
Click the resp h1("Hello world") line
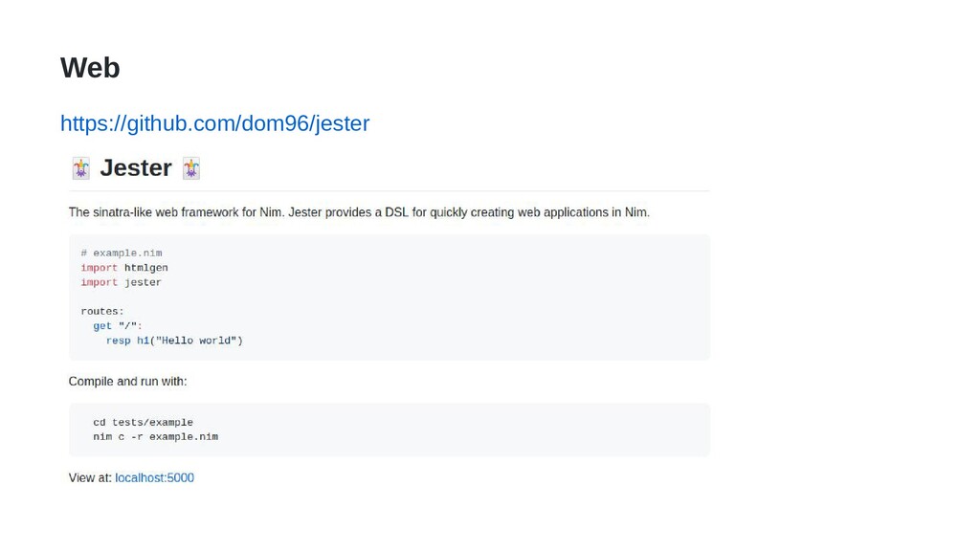174,341
